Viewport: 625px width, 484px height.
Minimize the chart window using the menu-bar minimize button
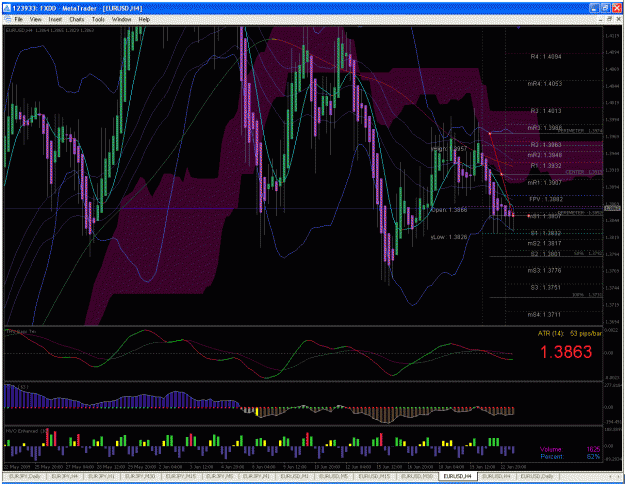pos(601,19)
